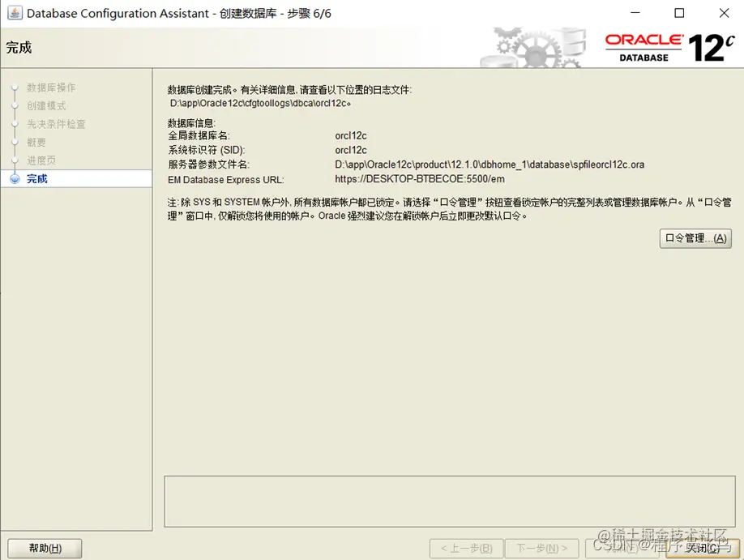Click the disabled 上一步(B) button
Image resolution: width=744 pixels, height=560 pixels.
coord(467,548)
